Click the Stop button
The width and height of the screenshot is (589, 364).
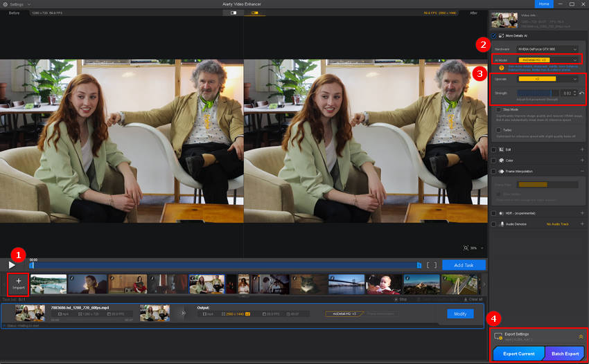point(401,300)
